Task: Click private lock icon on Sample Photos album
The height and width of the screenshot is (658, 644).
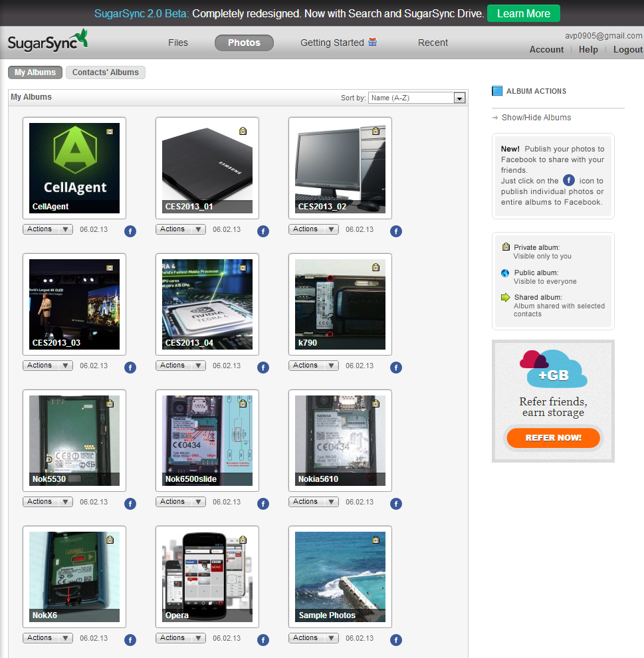Action: [x=376, y=540]
